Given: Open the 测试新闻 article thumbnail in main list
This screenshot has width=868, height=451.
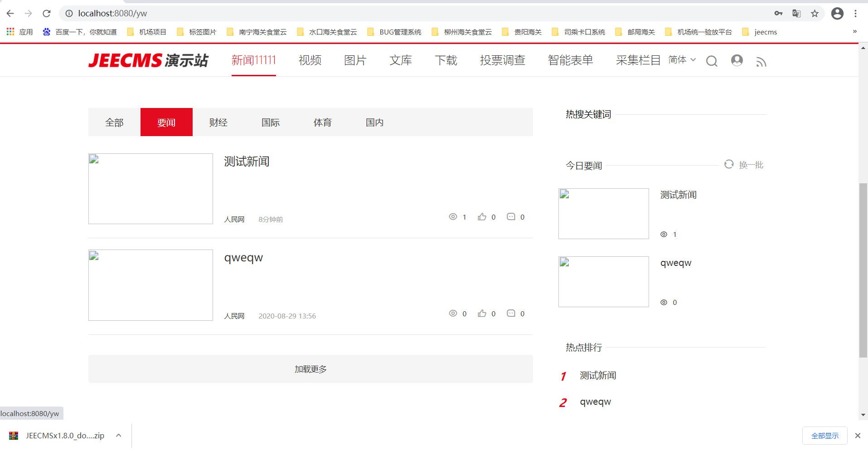Looking at the screenshot, I should pyautogui.click(x=150, y=189).
